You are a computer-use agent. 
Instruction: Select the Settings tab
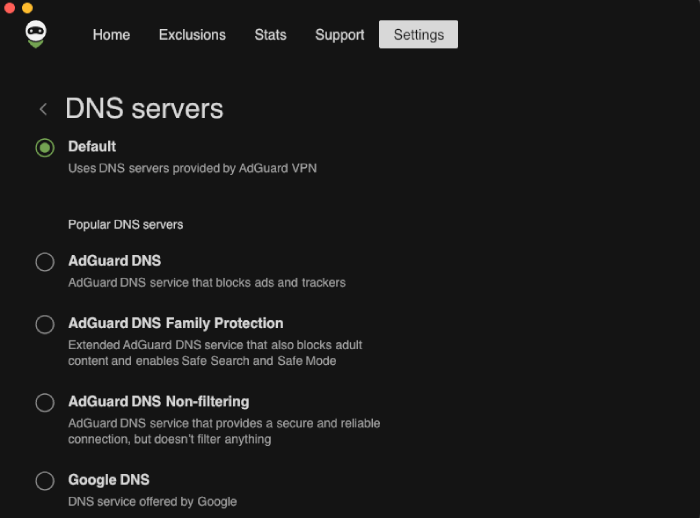coord(418,34)
